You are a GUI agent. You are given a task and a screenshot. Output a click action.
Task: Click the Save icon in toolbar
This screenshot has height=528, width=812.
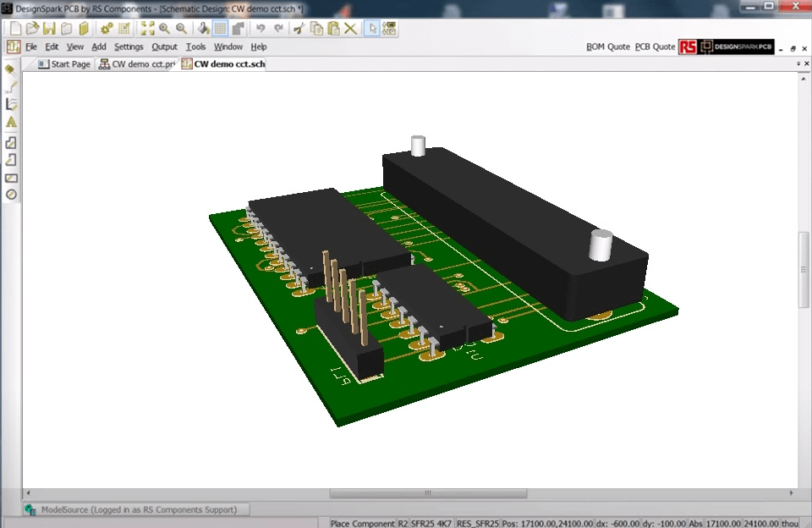[49, 28]
